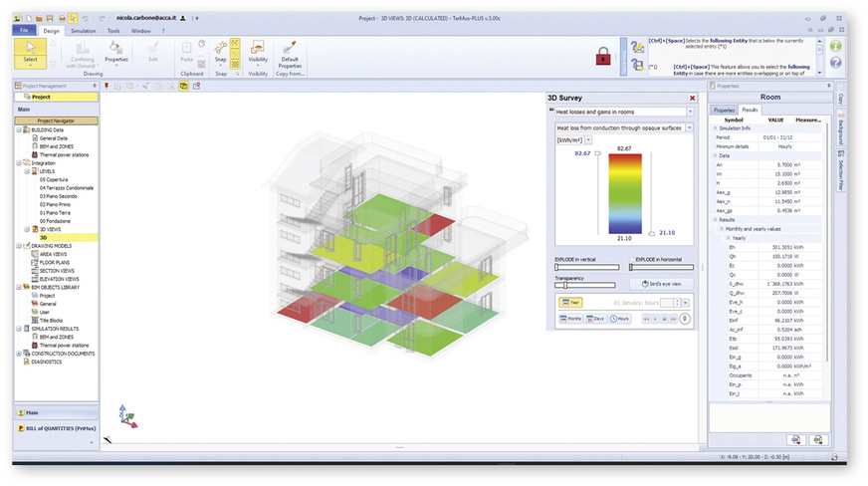Open Properties in the Drawing group
Screen dimensions: 868x486
tap(116, 54)
